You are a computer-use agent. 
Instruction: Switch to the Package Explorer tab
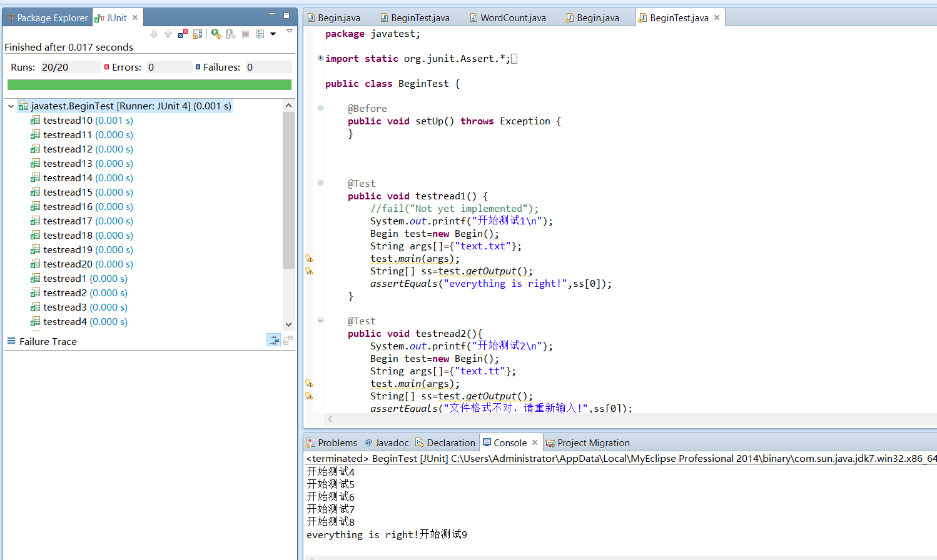click(48, 18)
